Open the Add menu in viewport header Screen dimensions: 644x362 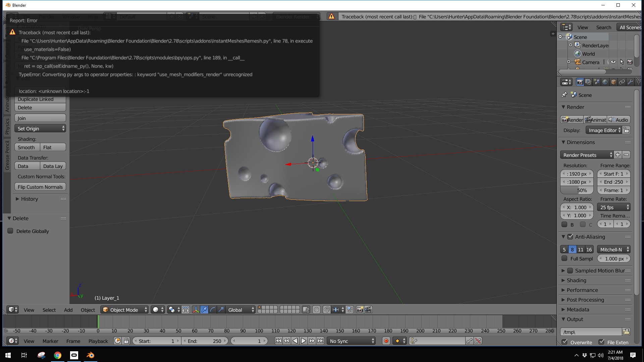(68, 310)
